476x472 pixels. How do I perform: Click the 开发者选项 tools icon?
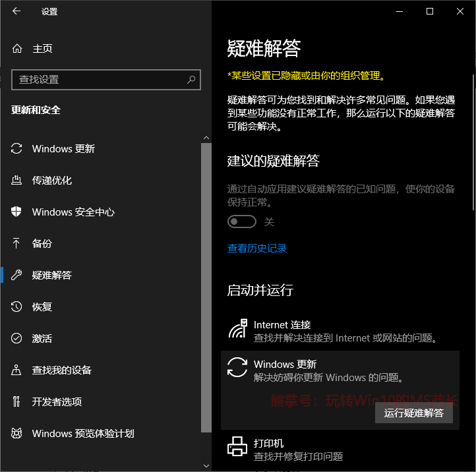[16, 401]
